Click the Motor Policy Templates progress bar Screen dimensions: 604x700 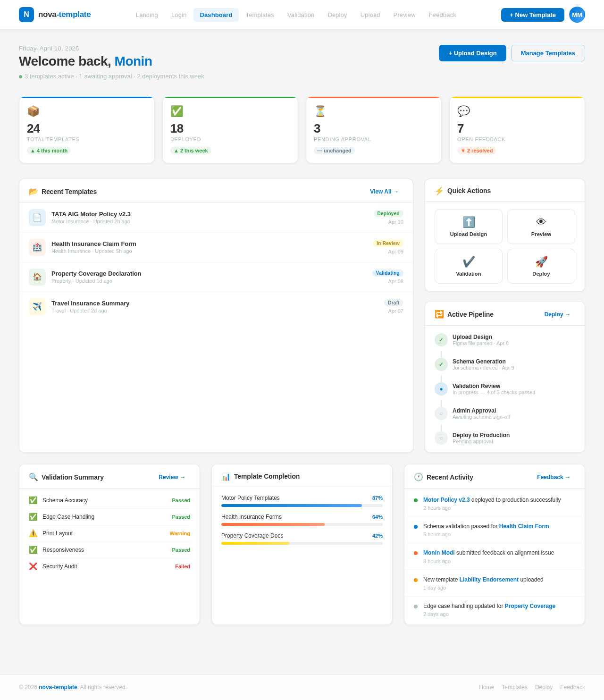302,506
